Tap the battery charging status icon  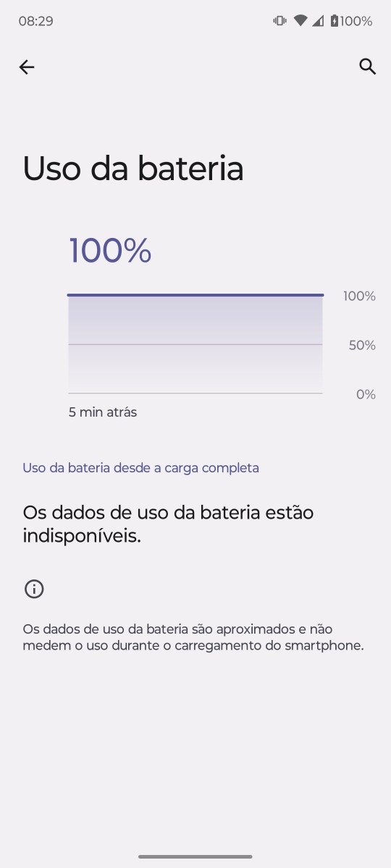(x=334, y=21)
